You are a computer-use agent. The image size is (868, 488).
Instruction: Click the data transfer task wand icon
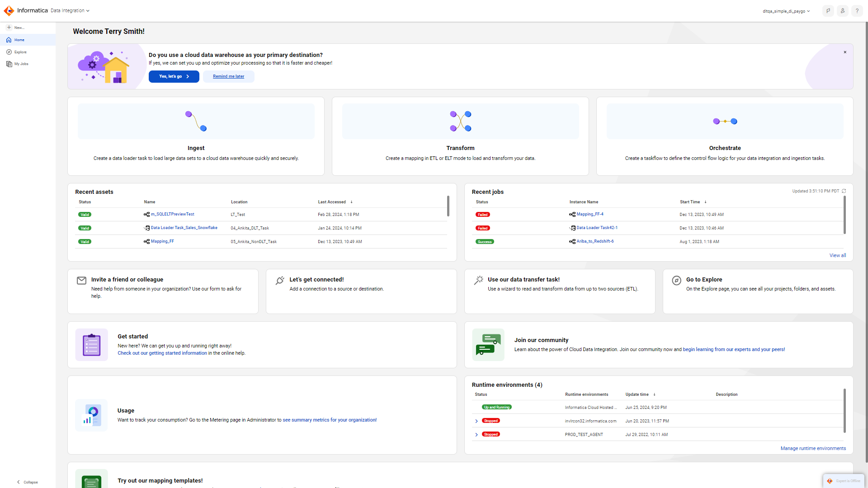478,281
